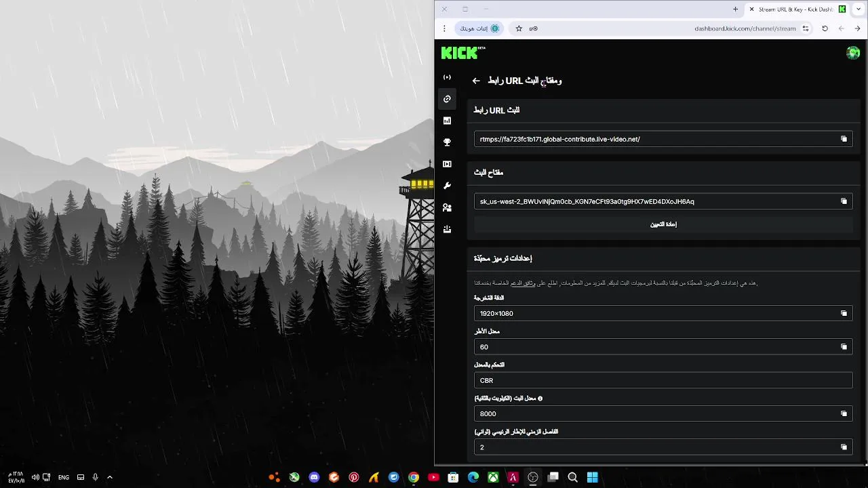This screenshot has height=488, width=868.
Task: Reload the page in Chrome
Action: 825,28
